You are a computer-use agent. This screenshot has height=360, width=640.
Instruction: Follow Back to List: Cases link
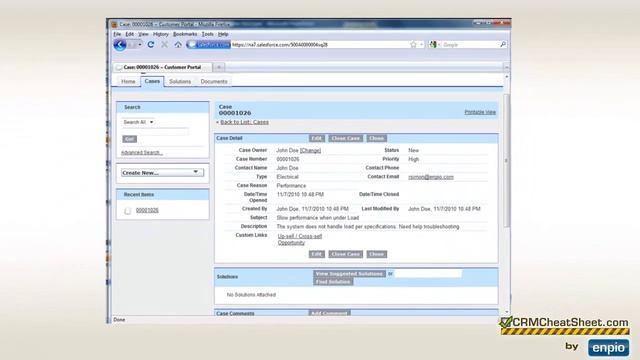(x=244, y=122)
